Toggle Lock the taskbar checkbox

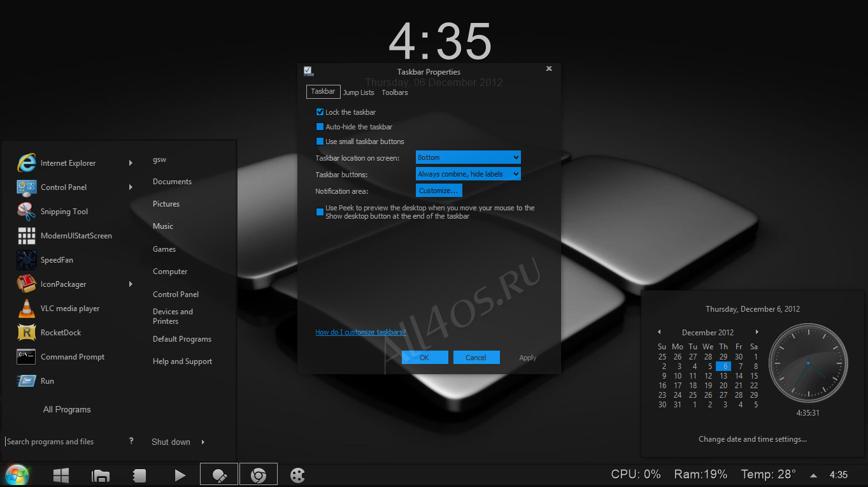320,112
